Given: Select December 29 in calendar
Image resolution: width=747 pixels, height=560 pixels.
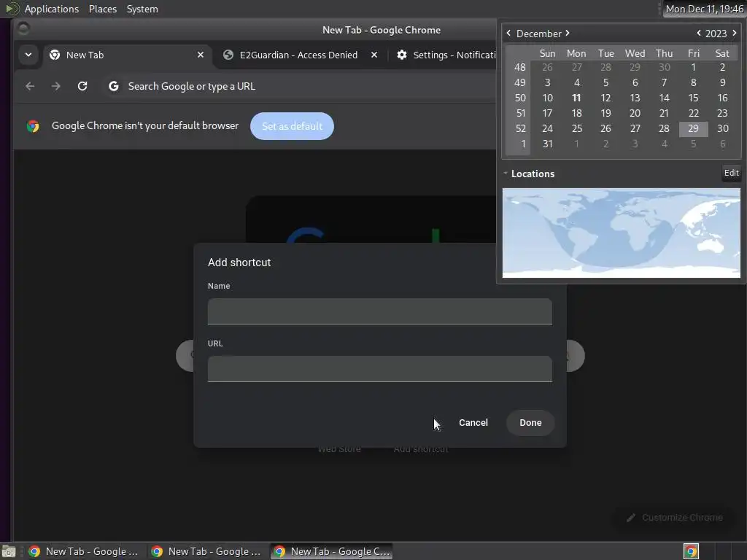Looking at the screenshot, I should pos(693,128).
